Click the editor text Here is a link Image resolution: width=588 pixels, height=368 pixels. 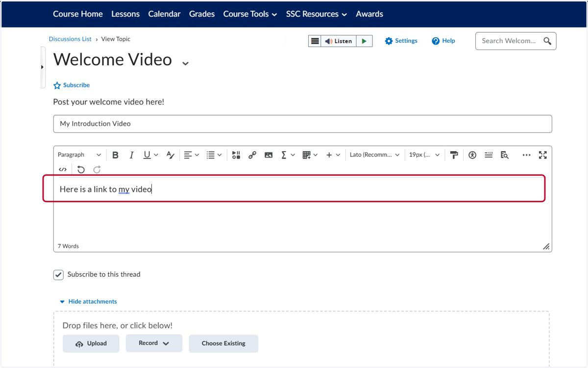(105, 189)
